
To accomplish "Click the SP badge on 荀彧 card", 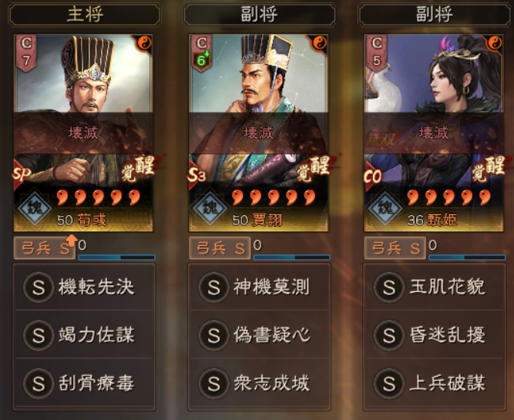I will [22, 174].
